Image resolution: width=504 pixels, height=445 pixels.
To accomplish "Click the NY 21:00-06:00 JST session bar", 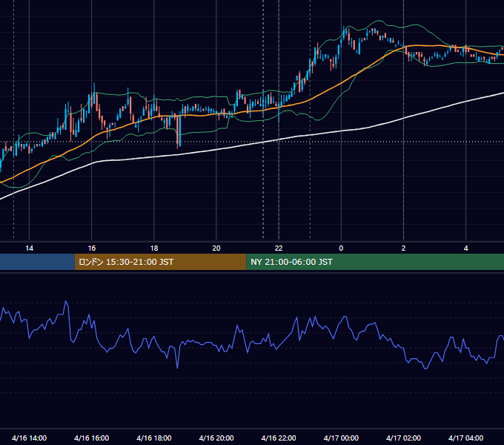I will point(375,262).
